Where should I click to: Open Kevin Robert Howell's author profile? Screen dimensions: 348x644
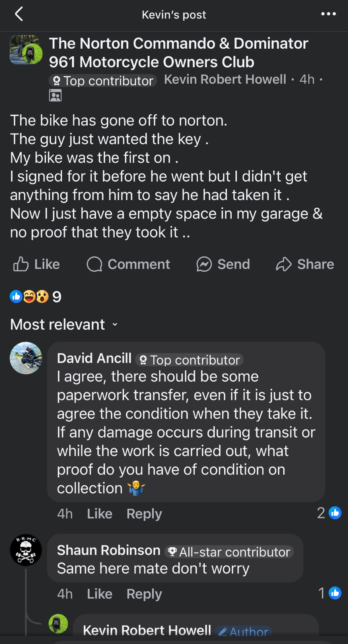(225, 79)
